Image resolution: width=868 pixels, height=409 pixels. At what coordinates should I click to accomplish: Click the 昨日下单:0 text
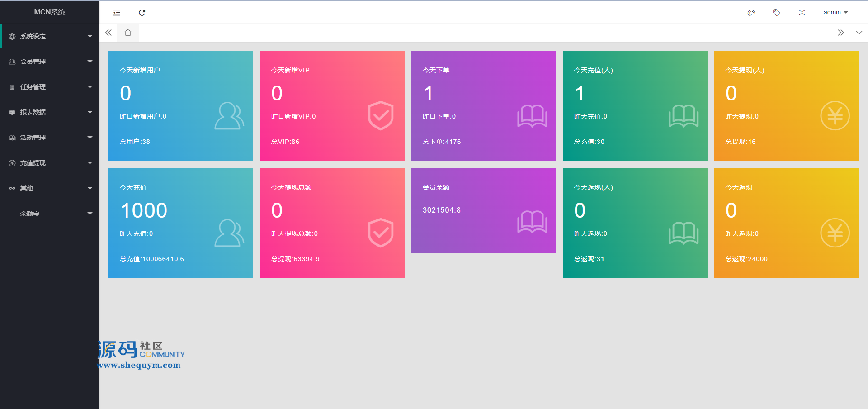[x=439, y=116]
